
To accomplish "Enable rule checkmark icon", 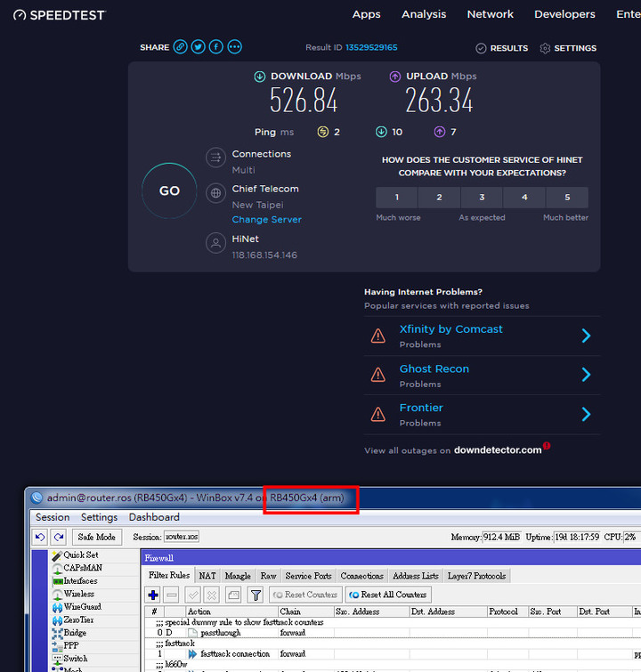I will pyautogui.click(x=193, y=595).
